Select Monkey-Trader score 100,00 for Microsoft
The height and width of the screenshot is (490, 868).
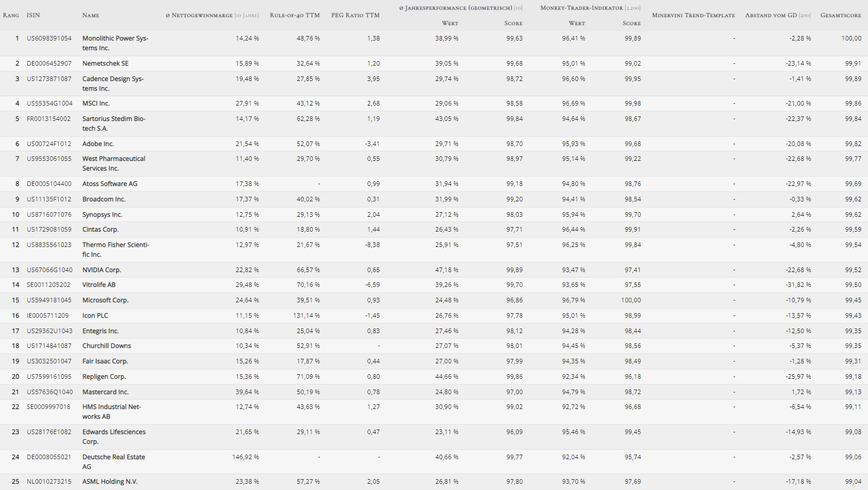click(x=631, y=300)
